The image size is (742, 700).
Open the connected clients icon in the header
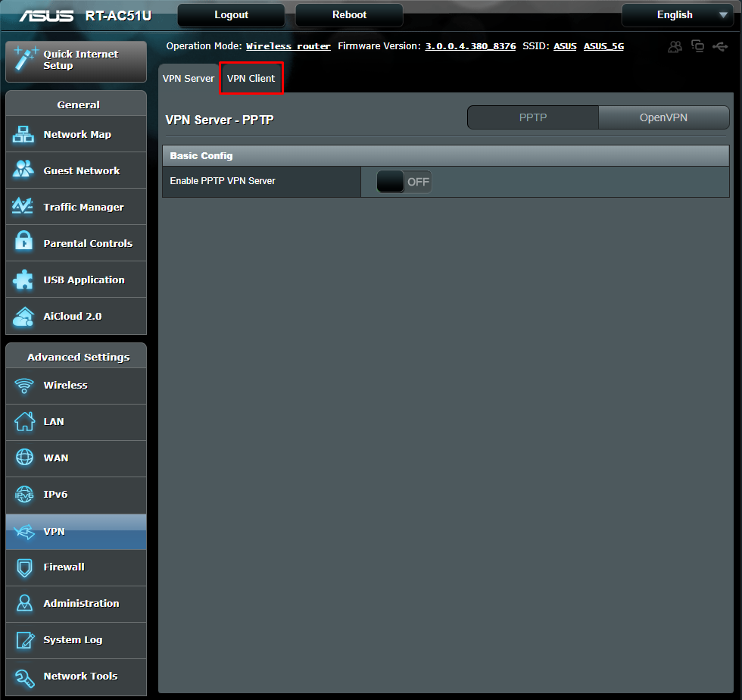(x=675, y=46)
